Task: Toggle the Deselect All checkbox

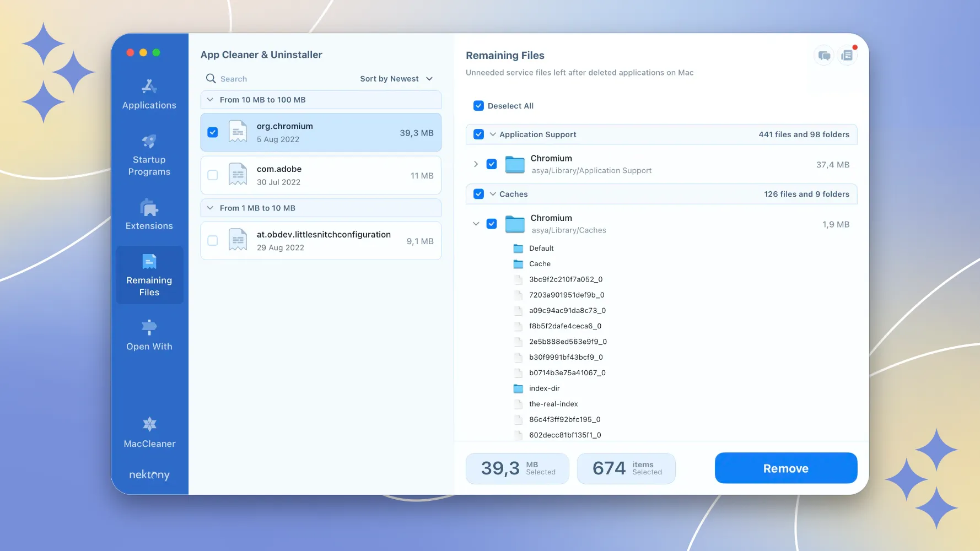Action: tap(478, 106)
